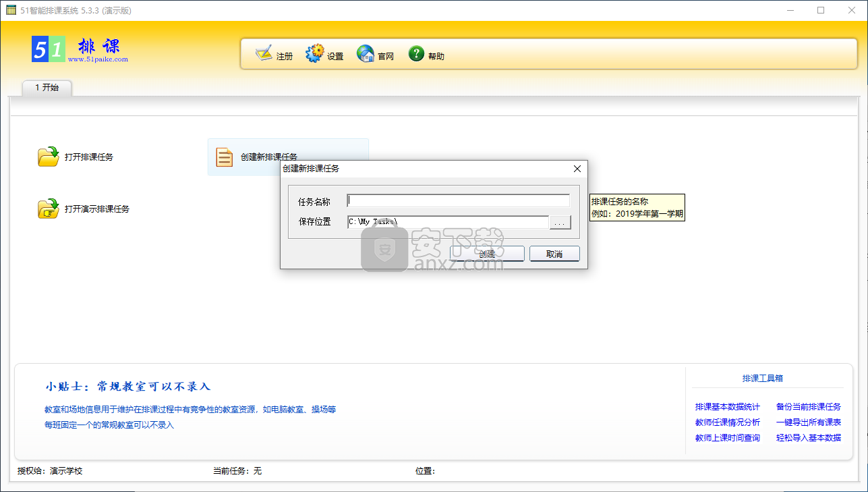Open 备份当前排课任务 link
Screen dimensions: 868x492
click(809, 407)
